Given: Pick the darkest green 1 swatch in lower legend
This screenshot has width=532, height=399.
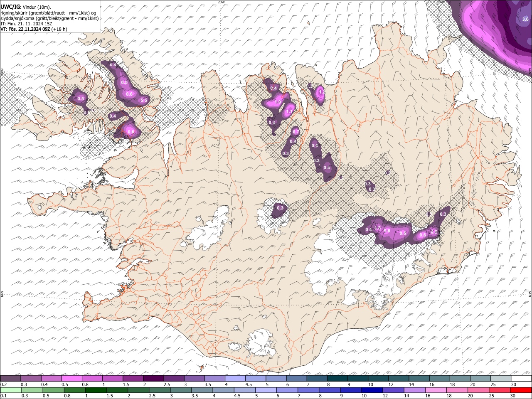Looking at the screenshot, I should [96, 390].
